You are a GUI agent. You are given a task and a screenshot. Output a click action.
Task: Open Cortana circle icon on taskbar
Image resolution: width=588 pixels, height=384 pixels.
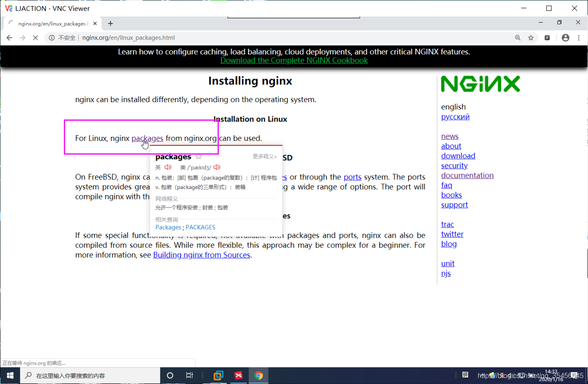(170, 375)
